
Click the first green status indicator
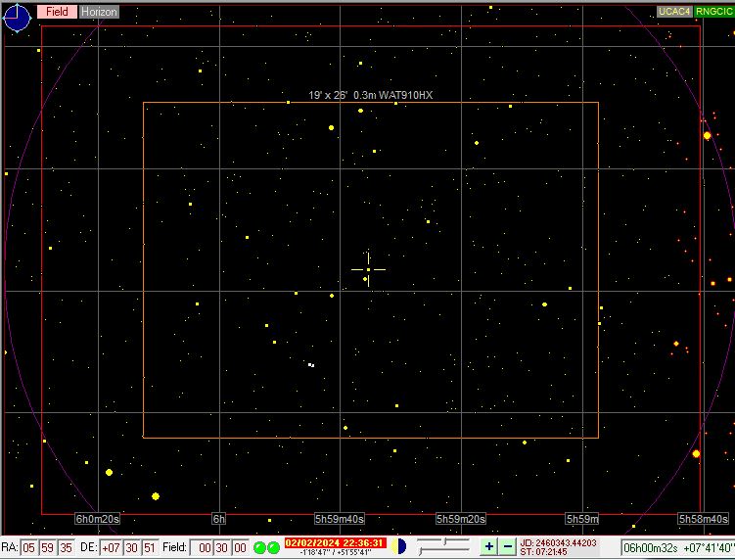(x=260, y=547)
